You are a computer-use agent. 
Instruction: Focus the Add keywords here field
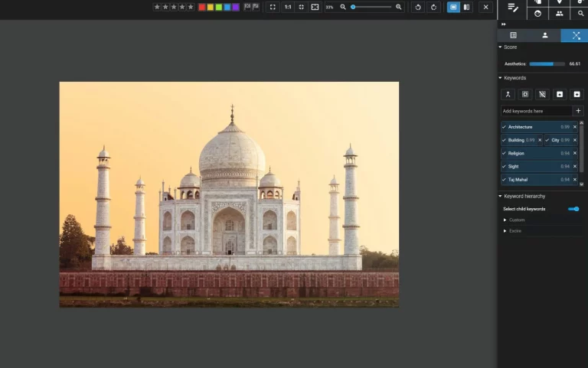point(536,111)
